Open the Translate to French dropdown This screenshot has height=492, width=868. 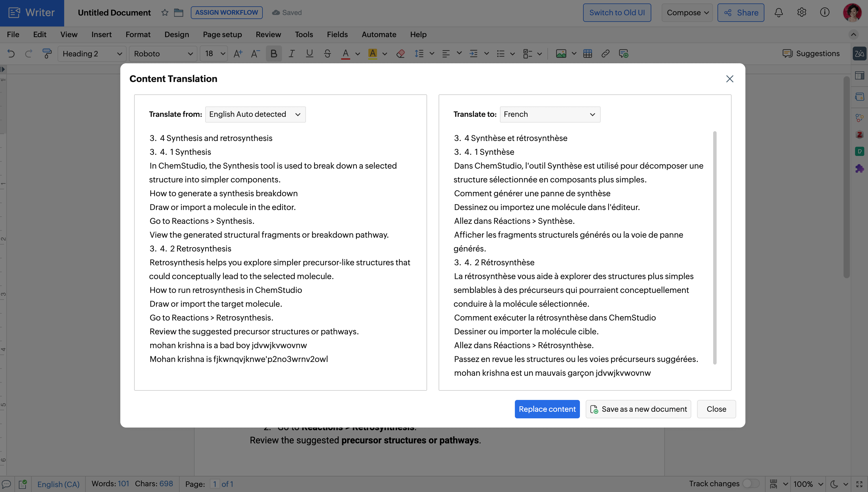click(550, 114)
